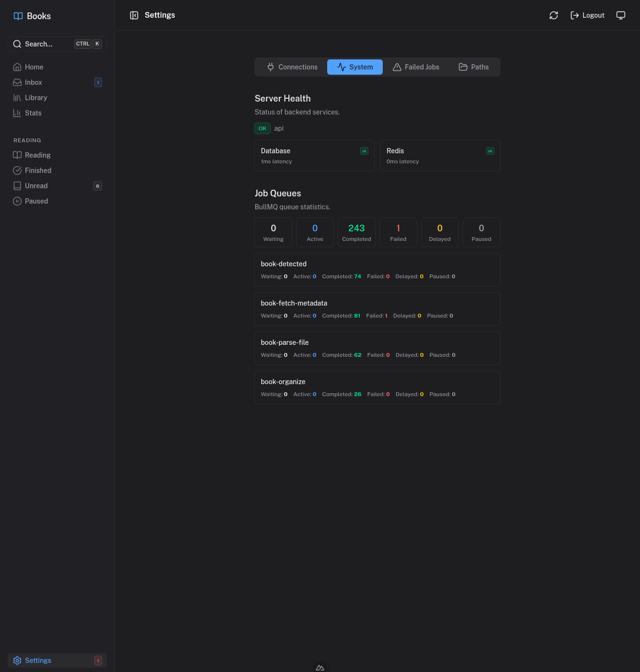640x672 pixels.
Task: Open the Failed Jobs tab
Action: (416, 67)
